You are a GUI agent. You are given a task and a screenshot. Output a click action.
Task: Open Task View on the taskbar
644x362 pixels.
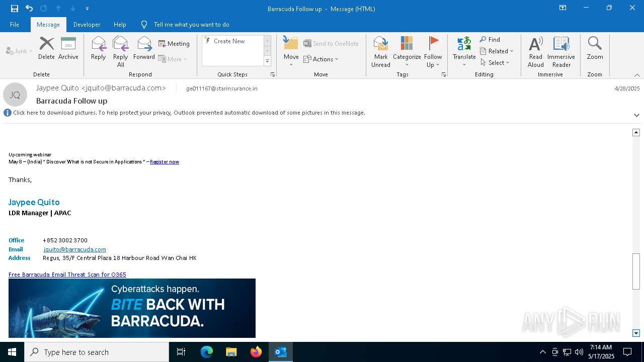[181, 352]
